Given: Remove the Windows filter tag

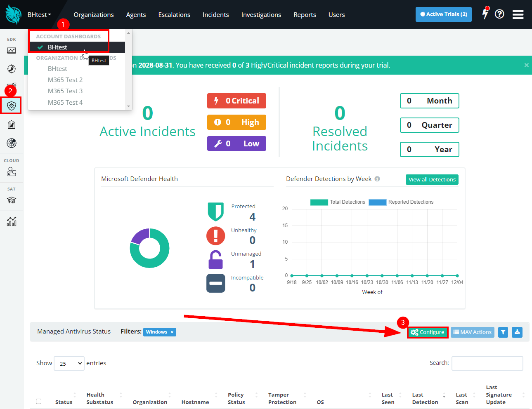Looking at the screenshot, I should [172, 332].
